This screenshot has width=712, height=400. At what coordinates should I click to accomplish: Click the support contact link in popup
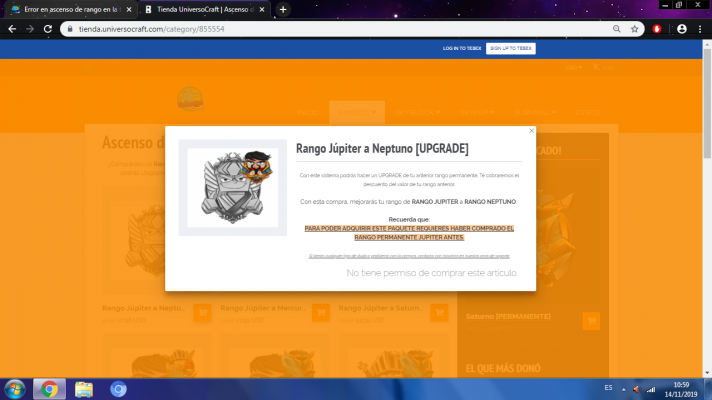point(409,256)
